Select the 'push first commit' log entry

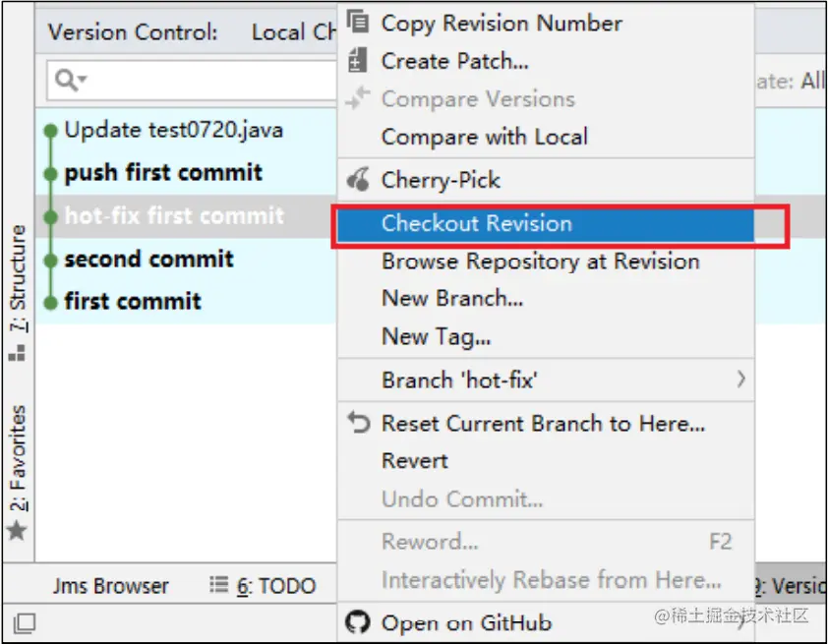coord(186,173)
